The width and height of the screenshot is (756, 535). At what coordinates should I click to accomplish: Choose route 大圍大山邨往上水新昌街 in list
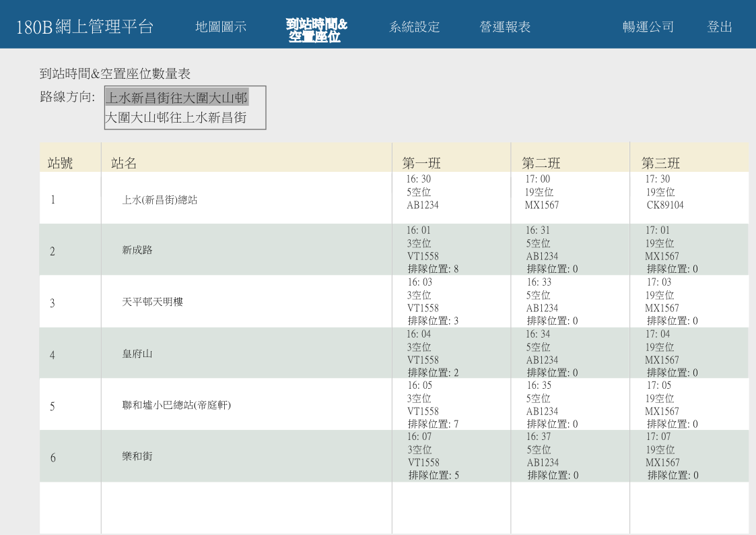pyautogui.click(x=176, y=118)
